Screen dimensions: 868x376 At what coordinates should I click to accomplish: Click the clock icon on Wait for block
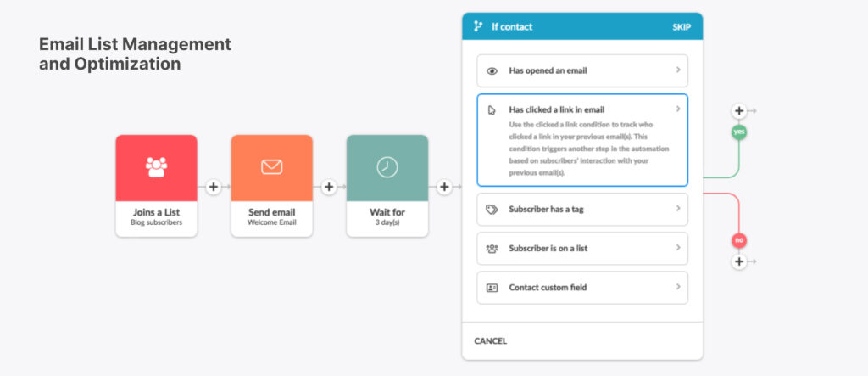click(x=387, y=167)
